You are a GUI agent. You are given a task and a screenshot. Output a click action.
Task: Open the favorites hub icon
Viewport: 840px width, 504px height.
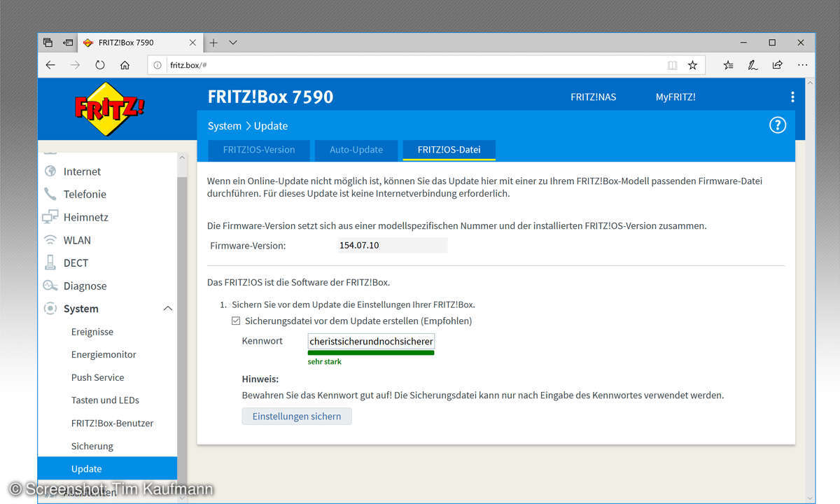tap(728, 65)
